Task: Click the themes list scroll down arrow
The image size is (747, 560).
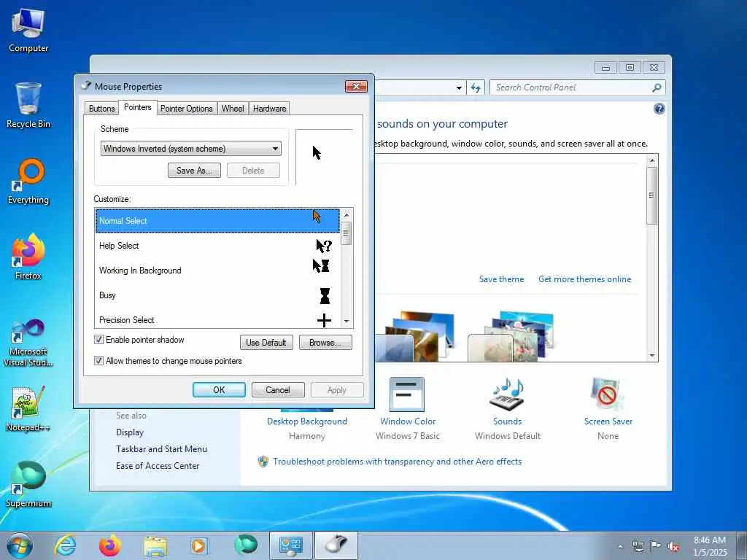Action: (652, 356)
